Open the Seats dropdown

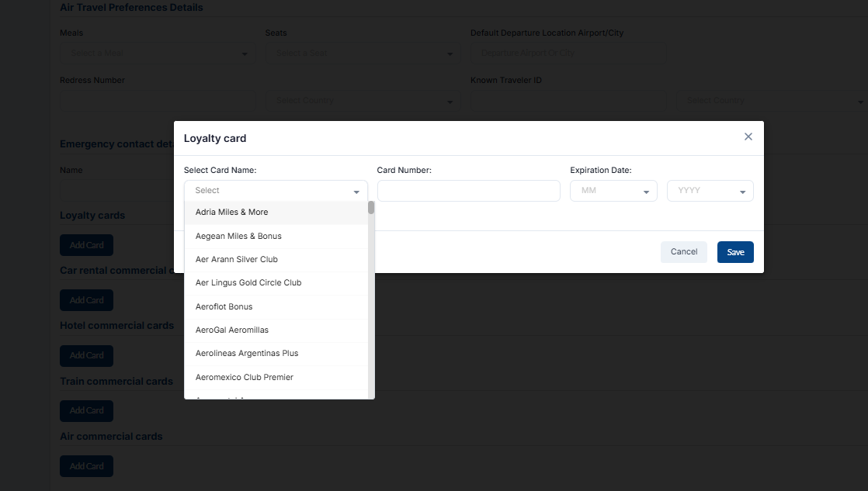[x=363, y=54]
